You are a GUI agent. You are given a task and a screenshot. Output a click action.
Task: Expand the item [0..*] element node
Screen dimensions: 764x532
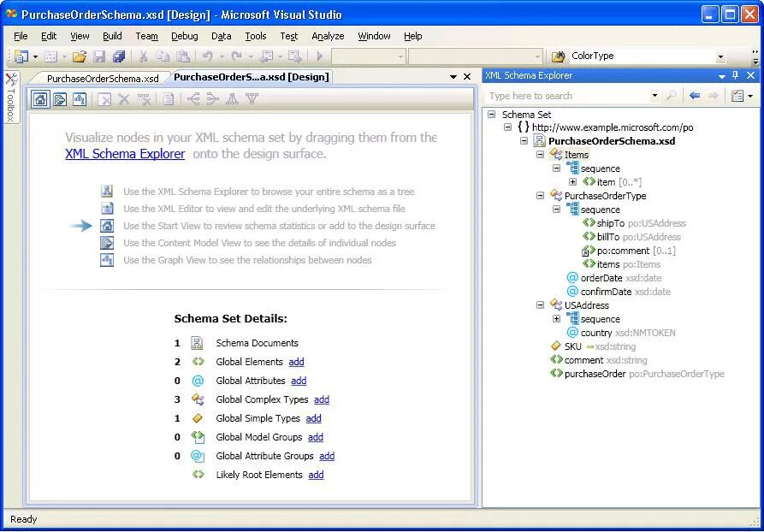coord(572,182)
